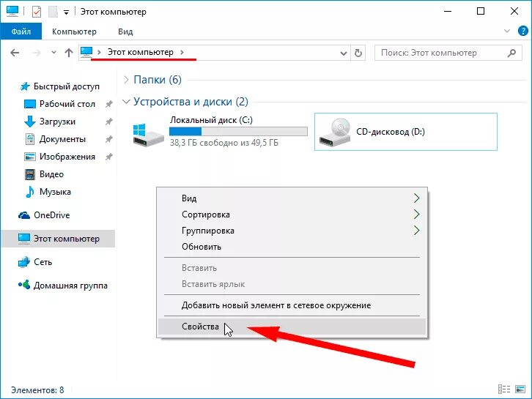This screenshot has height=399, width=532.
Task: Select Домашняя группа in navigation pane
Action: pos(70,286)
